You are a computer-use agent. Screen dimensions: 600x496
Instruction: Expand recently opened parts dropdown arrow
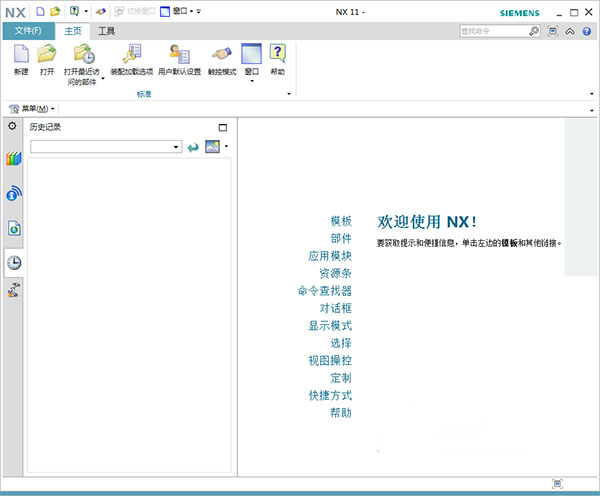click(x=103, y=78)
